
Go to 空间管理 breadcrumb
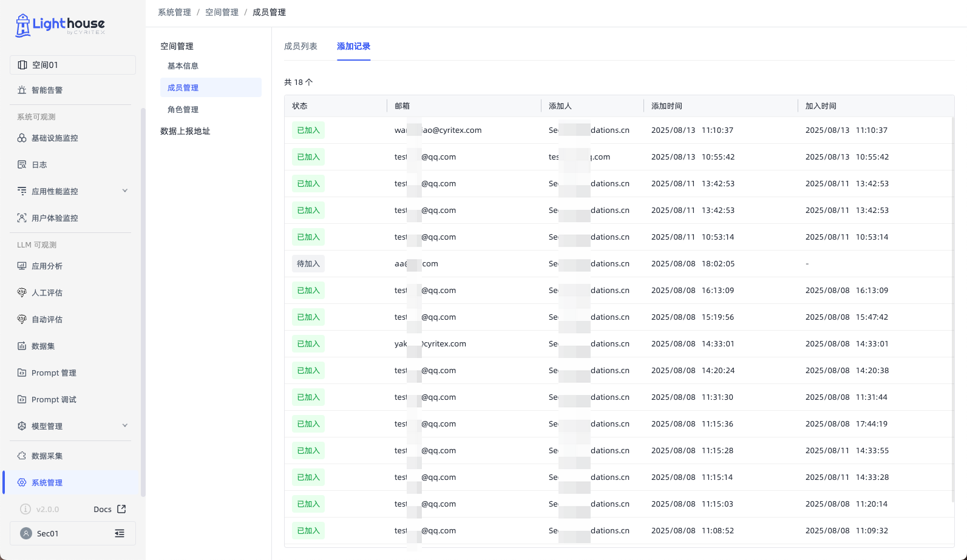pyautogui.click(x=222, y=12)
